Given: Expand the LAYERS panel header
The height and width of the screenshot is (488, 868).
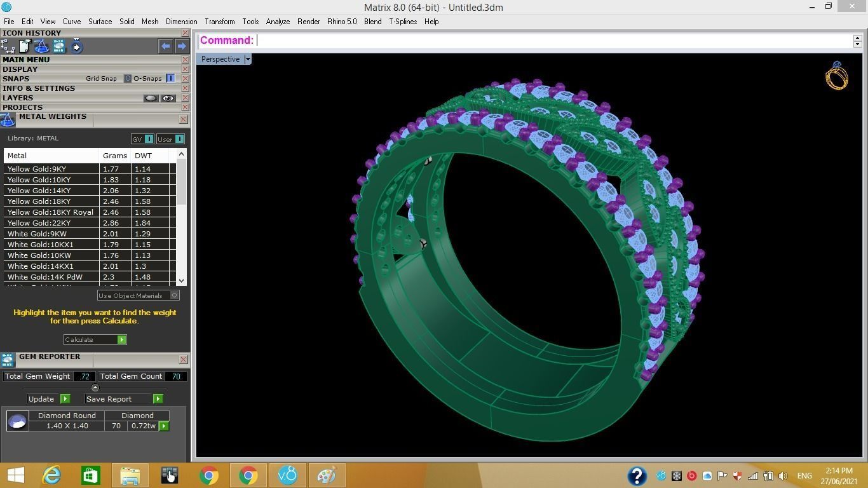Looking at the screenshot, I should pos(18,98).
